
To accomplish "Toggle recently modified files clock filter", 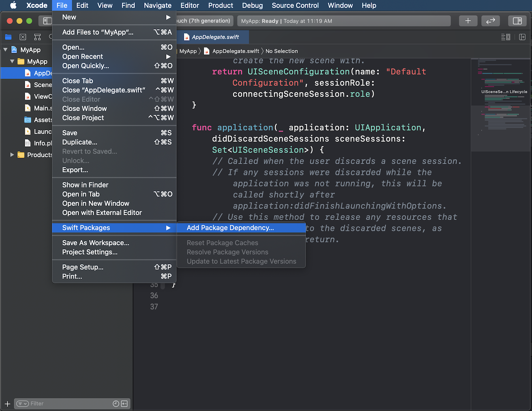I will click(116, 404).
